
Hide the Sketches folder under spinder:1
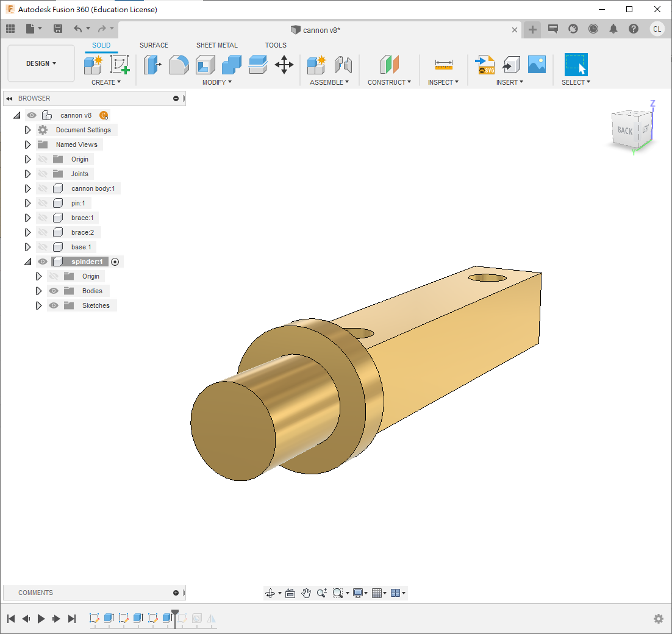click(x=54, y=305)
